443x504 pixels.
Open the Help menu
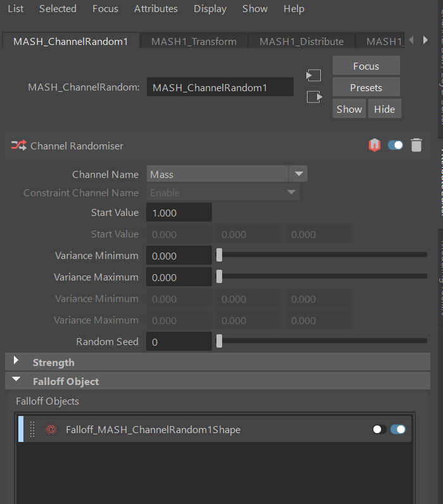point(294,9)
